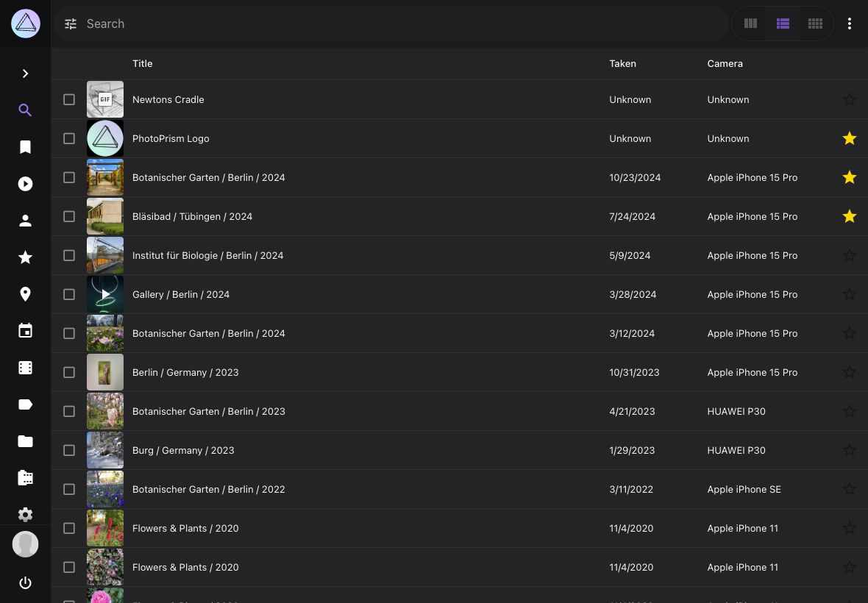Open the Places map pin icon
The image size is (868, 603).
25,294
